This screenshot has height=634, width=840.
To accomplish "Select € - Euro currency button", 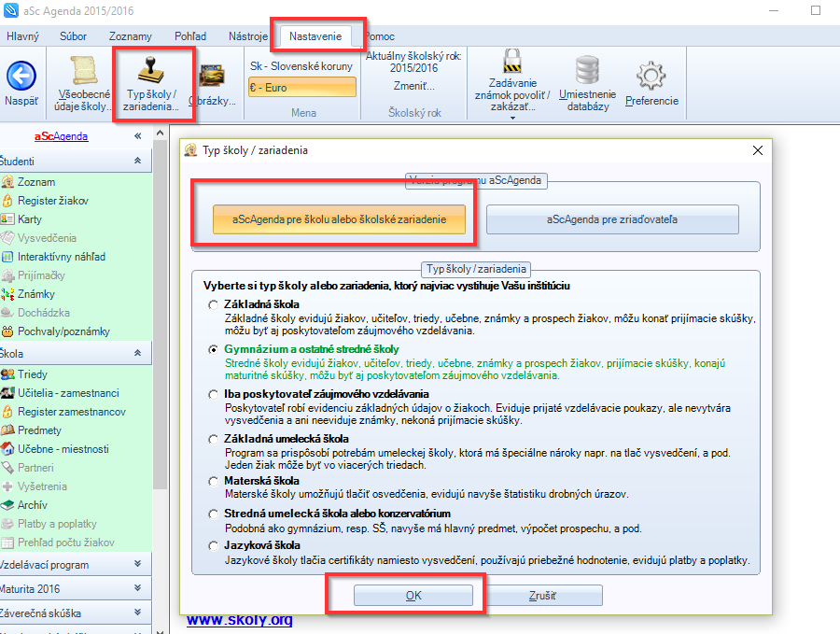I will (302, 88).
